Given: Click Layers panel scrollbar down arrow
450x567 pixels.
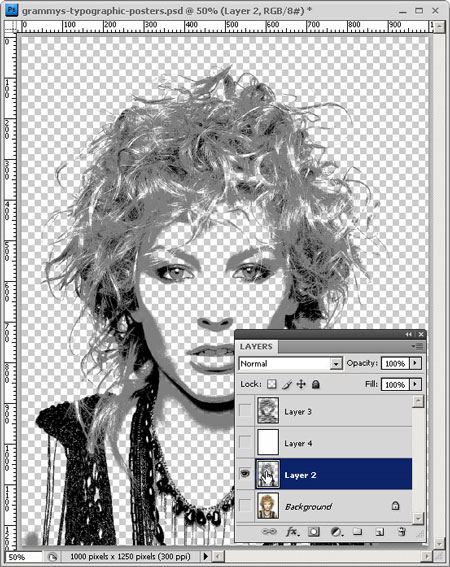Looking at the screenshot, I should click(x=418, y=518).
